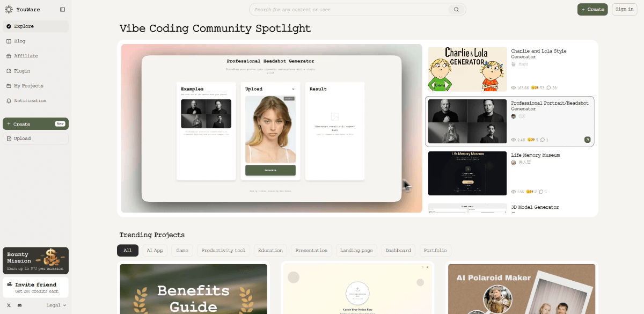
Task: Open the Invite friend card
Action: [x=35, y=287]
